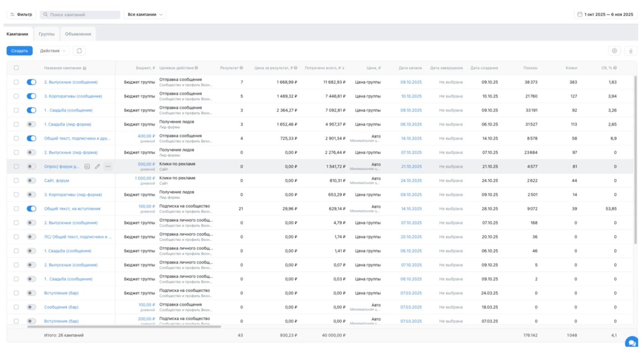This screenshot has width=644, height=350.
Task: Switch to the Объявления tab
Action: coord(78,34)
